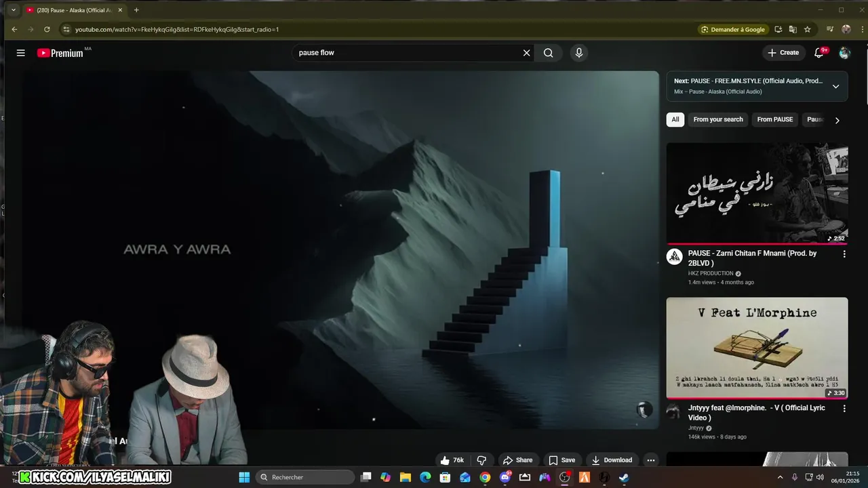The image size is (868, 488).
Task: Open the YouTube hamburger guide menu
Action: (21, 53)
